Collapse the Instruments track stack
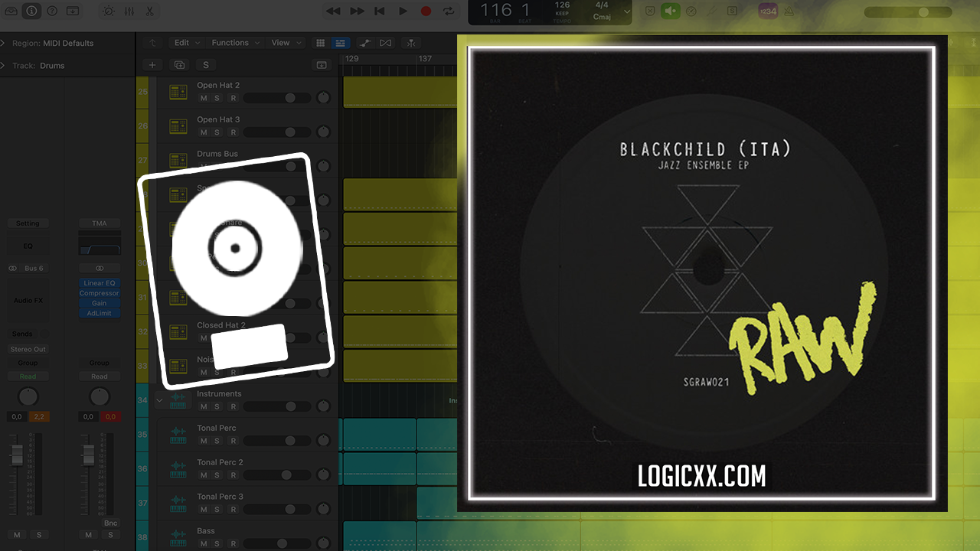Viewport: 980px width, 551px height. pos(160,399)
